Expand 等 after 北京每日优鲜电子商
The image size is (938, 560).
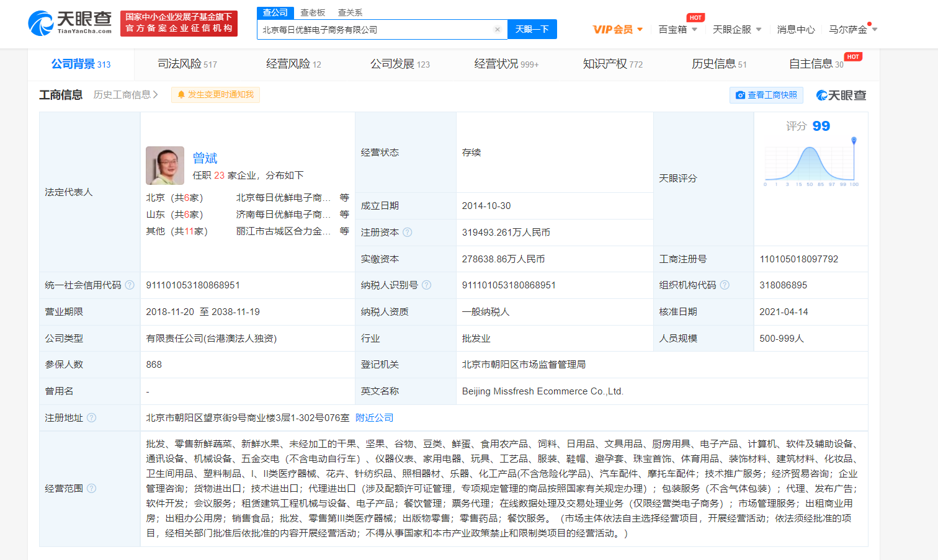344,198
